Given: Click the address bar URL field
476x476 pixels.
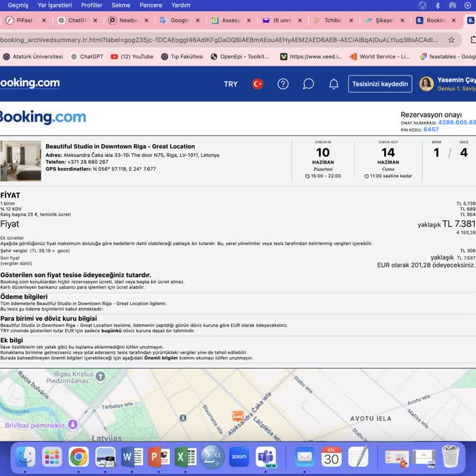Looking at the screenshot, I should coord(223,40).
